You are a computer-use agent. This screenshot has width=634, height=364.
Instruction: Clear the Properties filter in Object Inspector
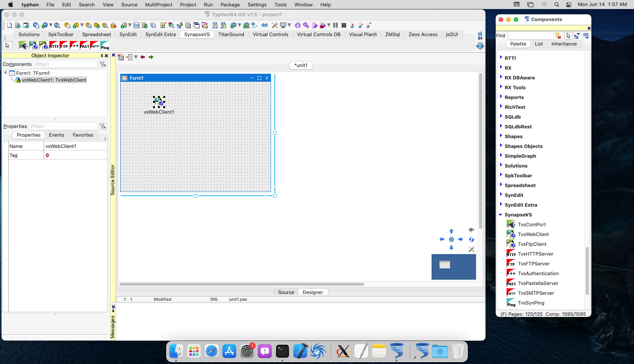103,126
